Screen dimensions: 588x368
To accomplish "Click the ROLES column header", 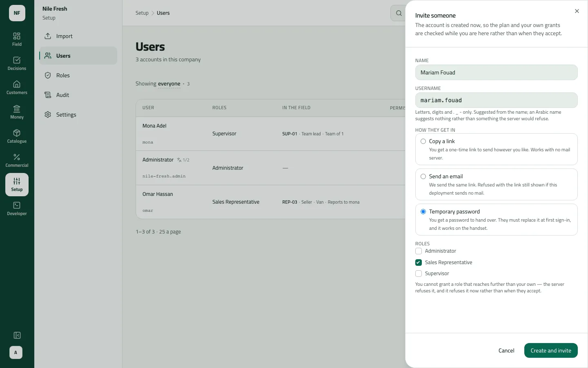I will click(219, 108).
